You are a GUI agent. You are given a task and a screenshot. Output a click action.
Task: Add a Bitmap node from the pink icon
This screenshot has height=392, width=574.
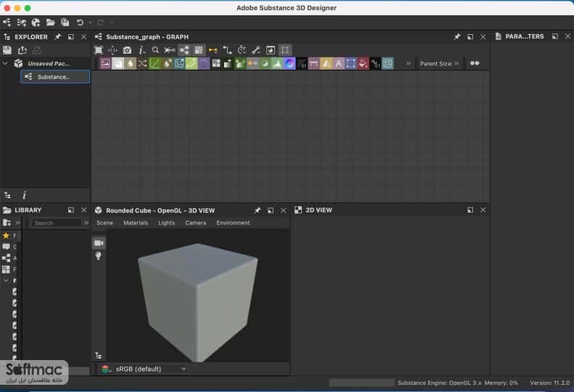tap(105, 63)
